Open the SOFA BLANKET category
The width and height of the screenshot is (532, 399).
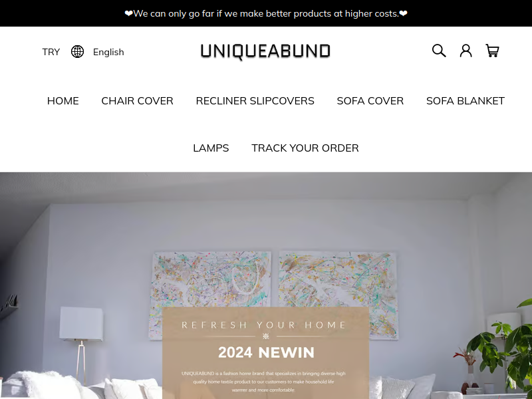point(465,101)
